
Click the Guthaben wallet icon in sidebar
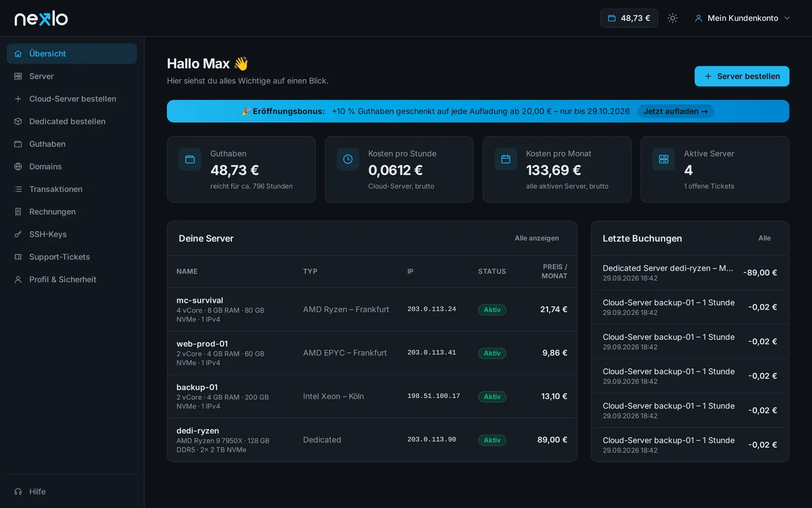(x=18, y=144)
